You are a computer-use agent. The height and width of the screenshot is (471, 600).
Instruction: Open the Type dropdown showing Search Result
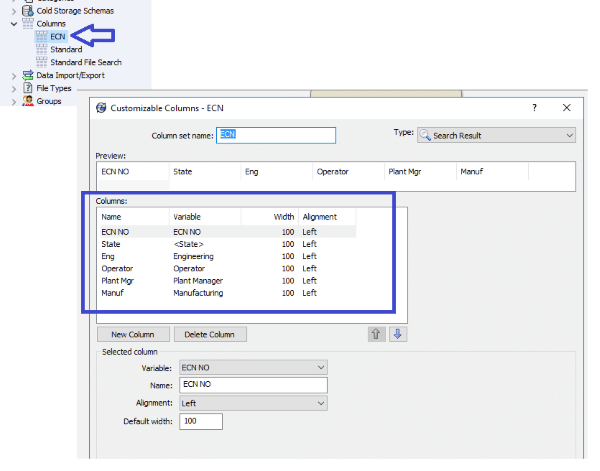pos(496,135)
